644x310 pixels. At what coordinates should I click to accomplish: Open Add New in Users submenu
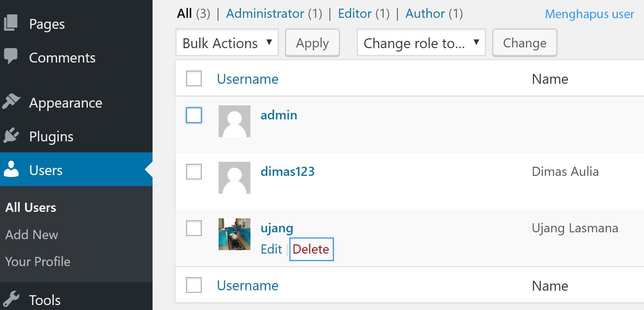(x=32, y=235)
